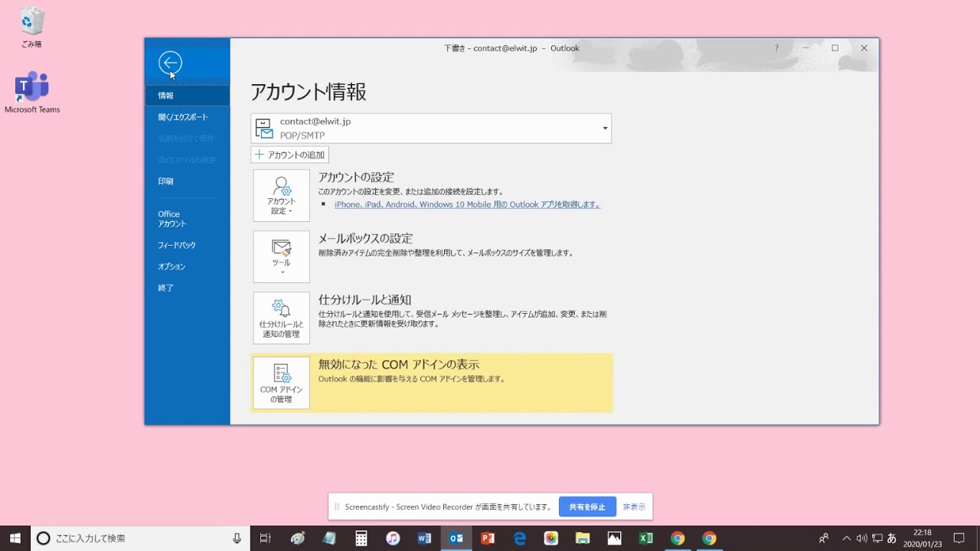
Task: Open COM アドインの管理 button
Action: [x=282, y=383]
